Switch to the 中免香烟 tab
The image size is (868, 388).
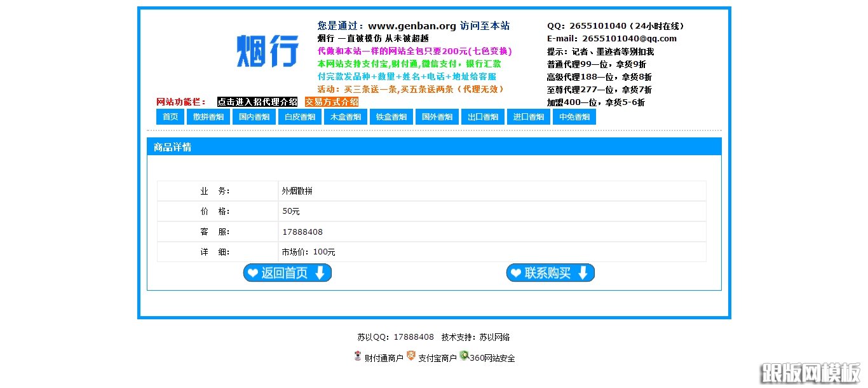point(574,116)
